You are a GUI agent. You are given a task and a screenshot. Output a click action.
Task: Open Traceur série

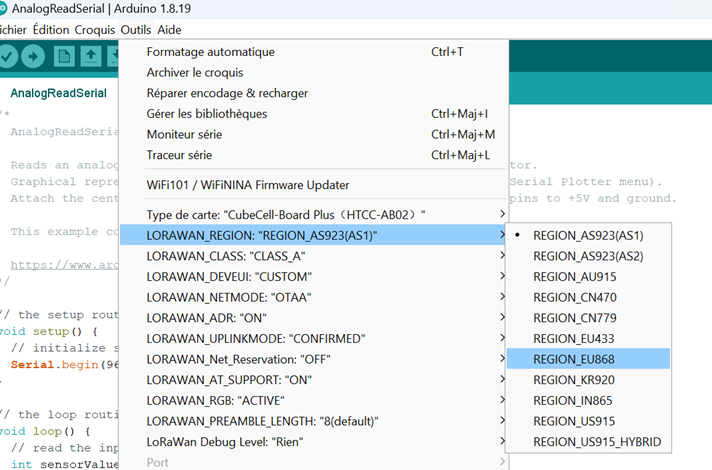(x=313, y=155)
